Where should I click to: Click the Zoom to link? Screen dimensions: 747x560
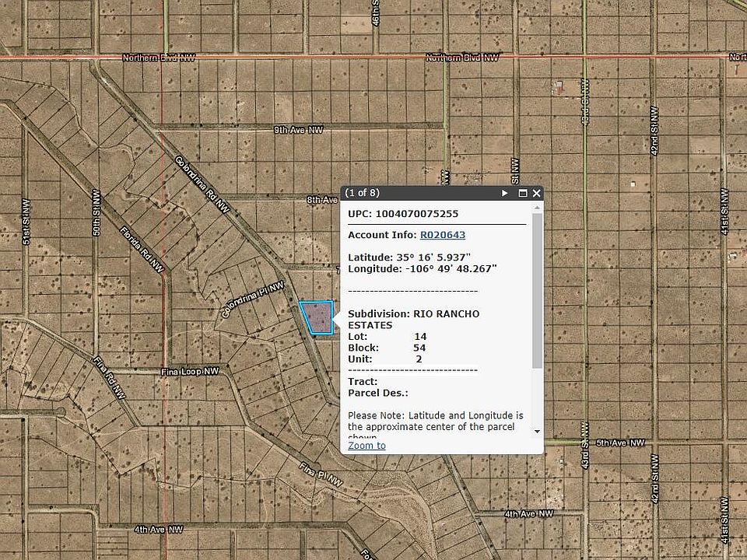click(366, 446)
